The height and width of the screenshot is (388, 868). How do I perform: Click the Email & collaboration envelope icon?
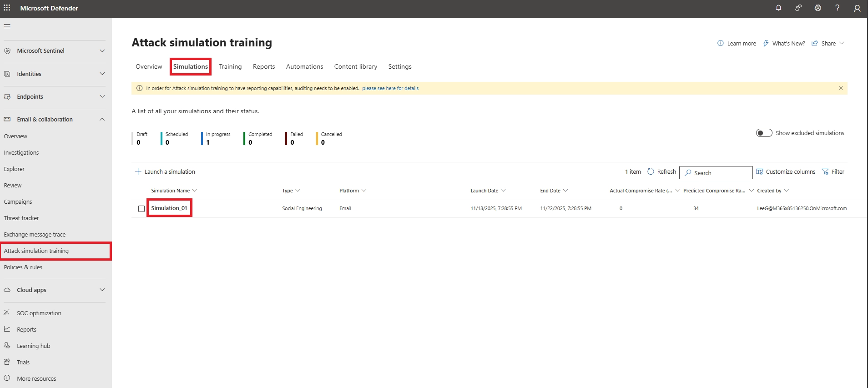7,119
